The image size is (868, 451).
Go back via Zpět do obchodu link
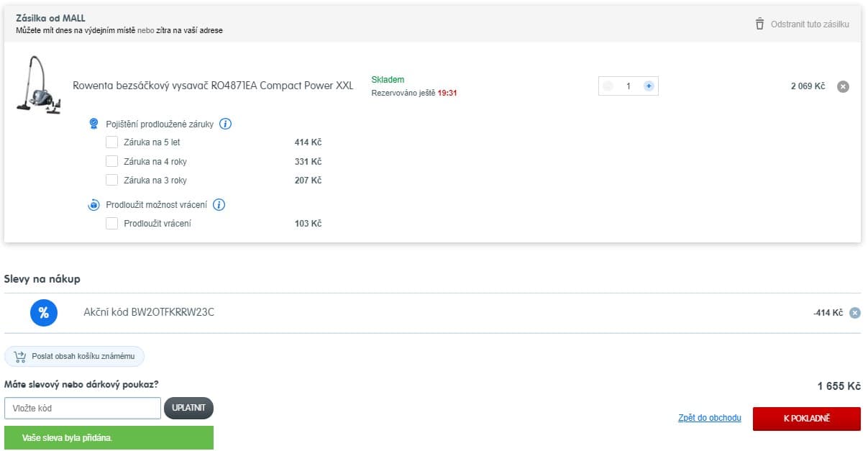(x=709, y=418)
